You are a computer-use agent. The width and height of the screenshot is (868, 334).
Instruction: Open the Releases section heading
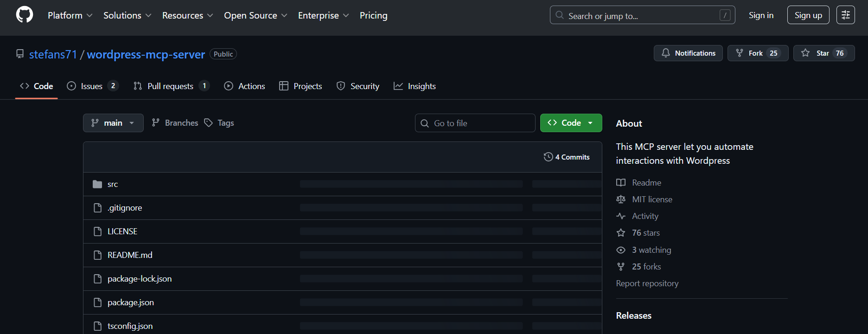tap(633, 315)
